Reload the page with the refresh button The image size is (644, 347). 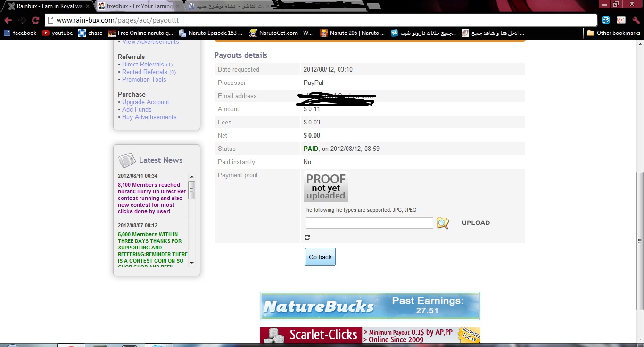pos(35,20)
